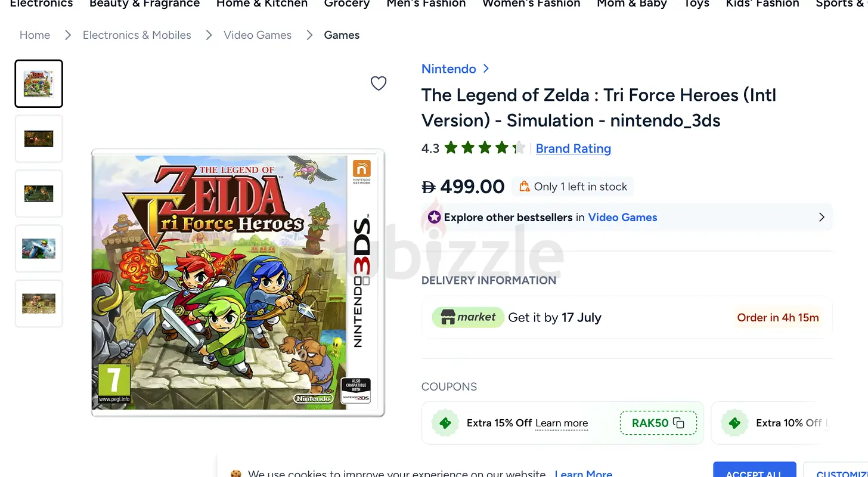868x477 pixels.
Task: Click the green coupon tag icon beside Extra 15% Off
Action: point(445,423)
